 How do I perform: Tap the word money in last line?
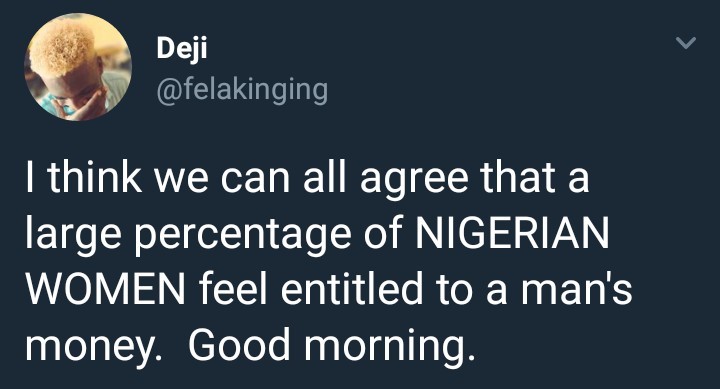tap(90, 349)
